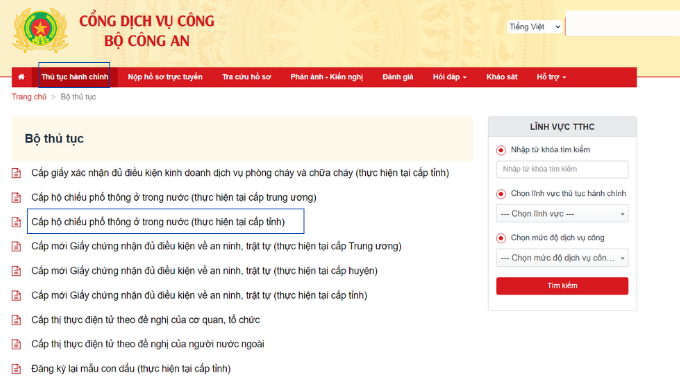The image size is (680, 382).
Task: Click the search box beside the language selector
Action: (623, 24)
